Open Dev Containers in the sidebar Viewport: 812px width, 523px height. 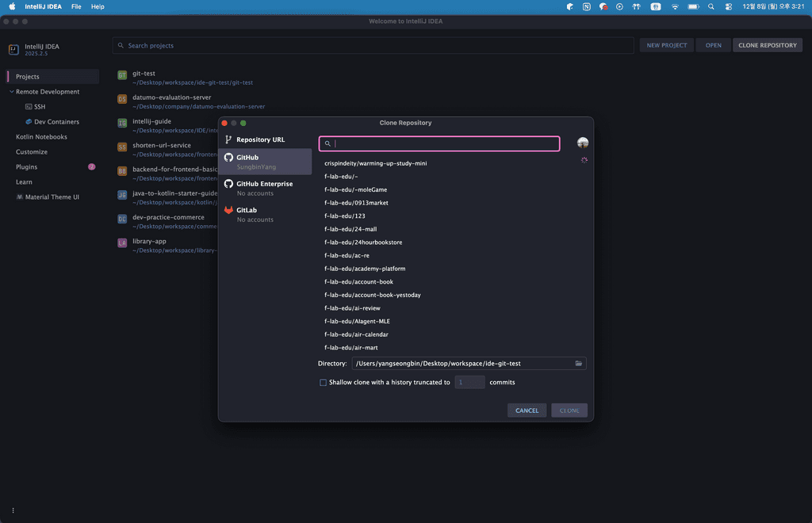pos(56,122)
